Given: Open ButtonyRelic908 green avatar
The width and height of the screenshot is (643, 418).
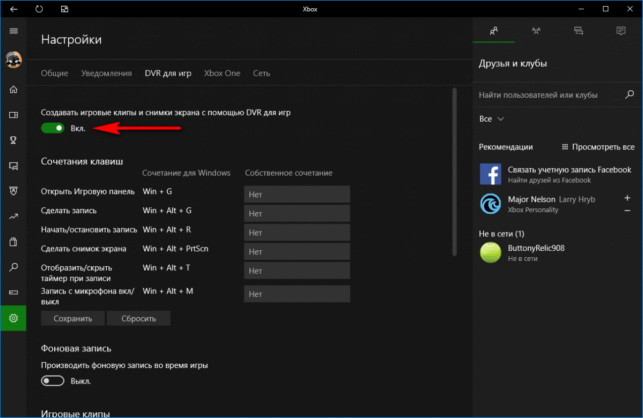Looking at the screenshot, I should tap(490, 252).
